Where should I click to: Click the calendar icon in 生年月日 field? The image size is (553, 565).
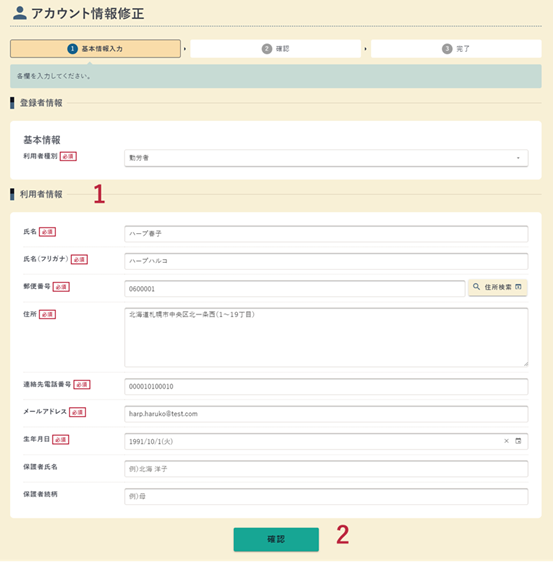(518, 441)
